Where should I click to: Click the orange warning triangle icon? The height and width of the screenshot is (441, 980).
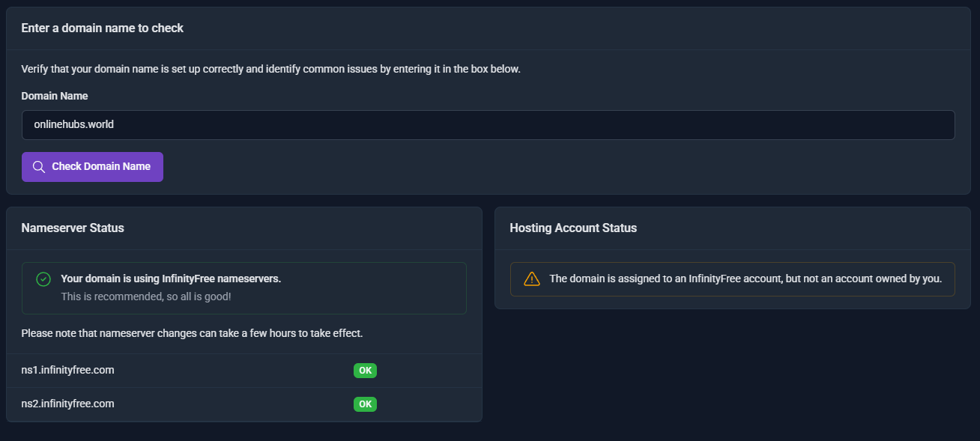pos(531,279)
